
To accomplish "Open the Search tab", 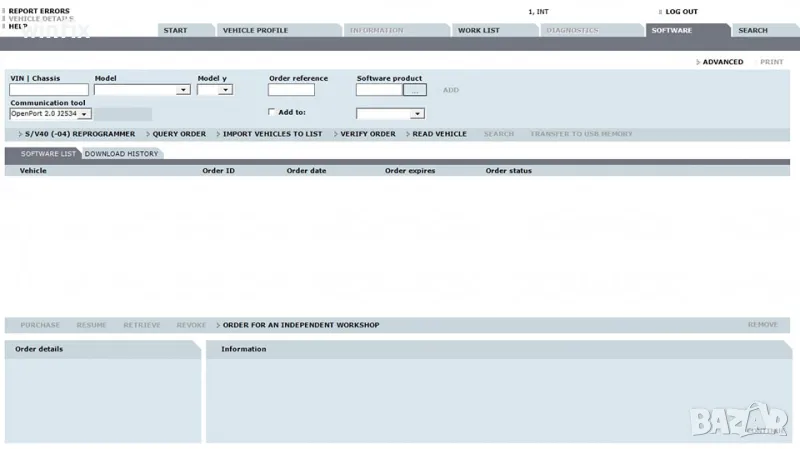I will coord(752,30).
